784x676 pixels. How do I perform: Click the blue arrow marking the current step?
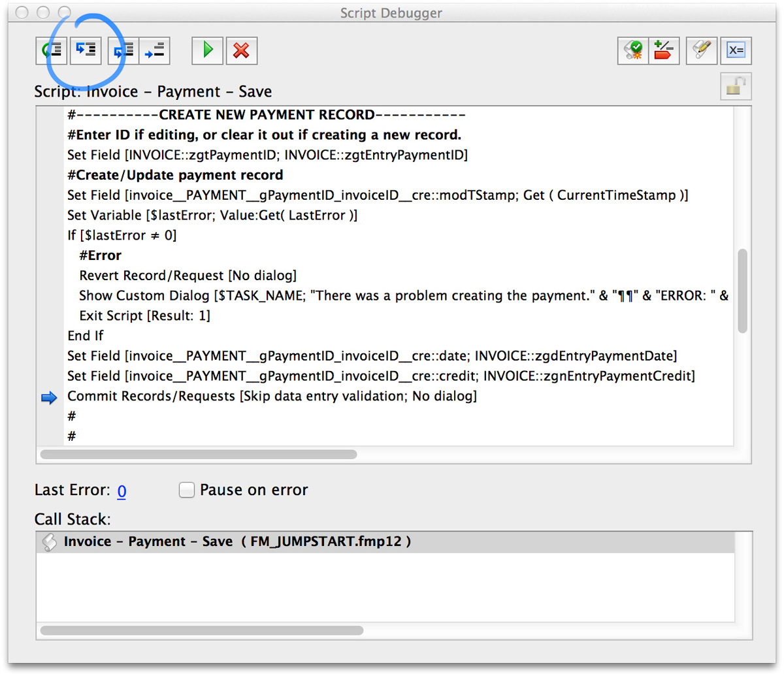[x=49, y=397]
